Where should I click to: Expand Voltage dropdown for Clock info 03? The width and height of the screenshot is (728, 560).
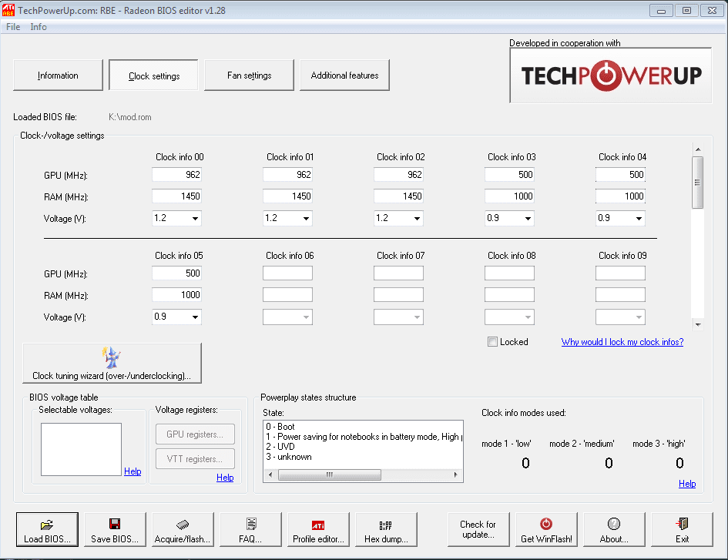click(x=528, y=218)
